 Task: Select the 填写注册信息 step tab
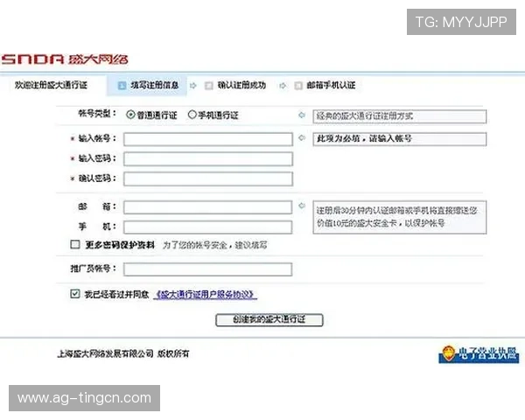click(x=147, y=86)
